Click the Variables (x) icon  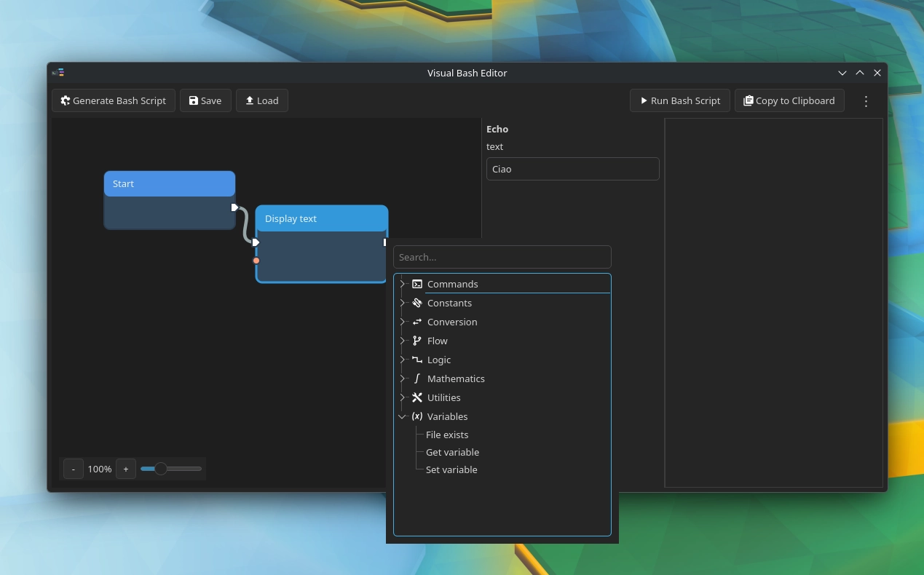click(417, 416)
